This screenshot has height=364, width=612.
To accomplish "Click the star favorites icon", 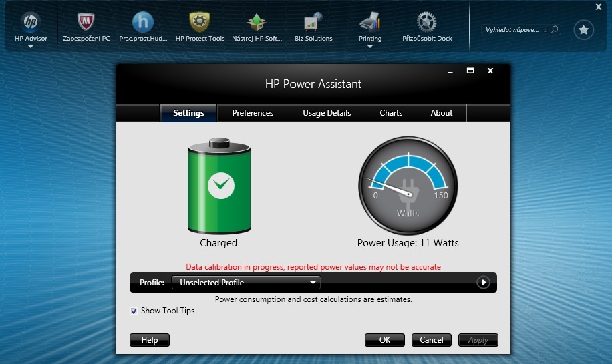I will pyautogui.click(x=583, y=30).
